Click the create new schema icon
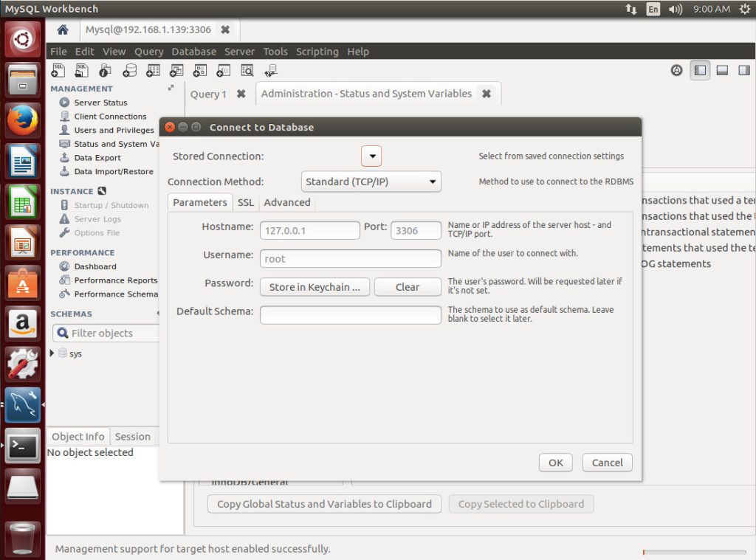The width and height of the screenshot is (756, 560). [129, 71]
